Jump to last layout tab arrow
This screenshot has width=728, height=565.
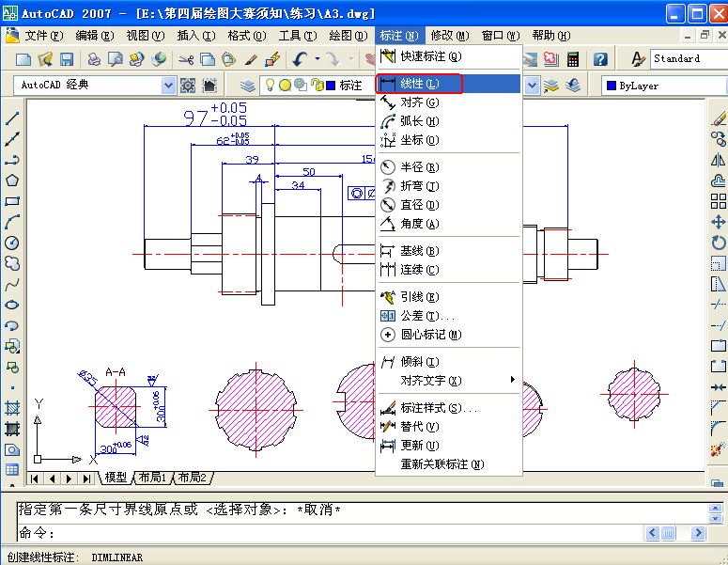tap(86, 479)
